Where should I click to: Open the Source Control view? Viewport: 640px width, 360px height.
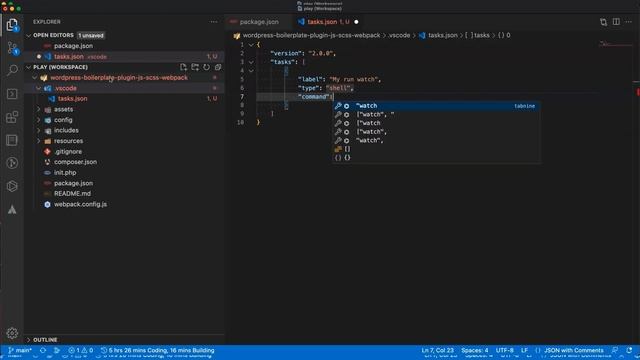[x=12, y=48]
